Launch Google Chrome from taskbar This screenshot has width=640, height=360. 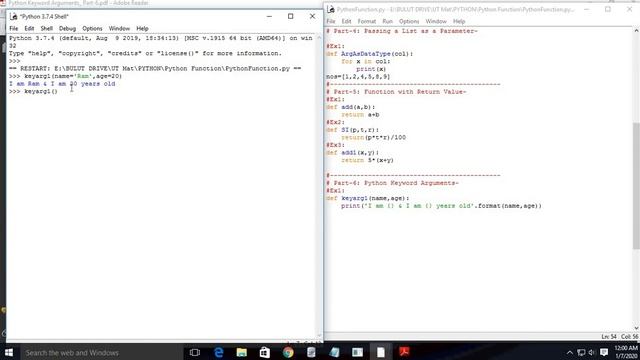tap(288, 352)
